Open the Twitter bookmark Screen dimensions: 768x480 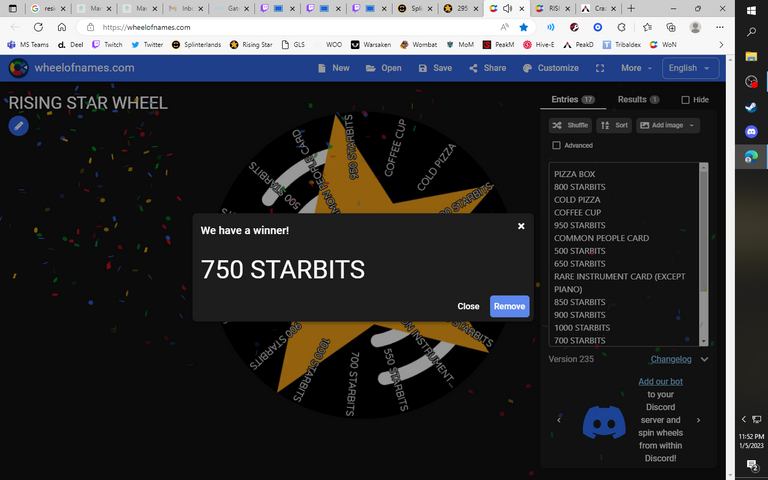pos(147,45)
